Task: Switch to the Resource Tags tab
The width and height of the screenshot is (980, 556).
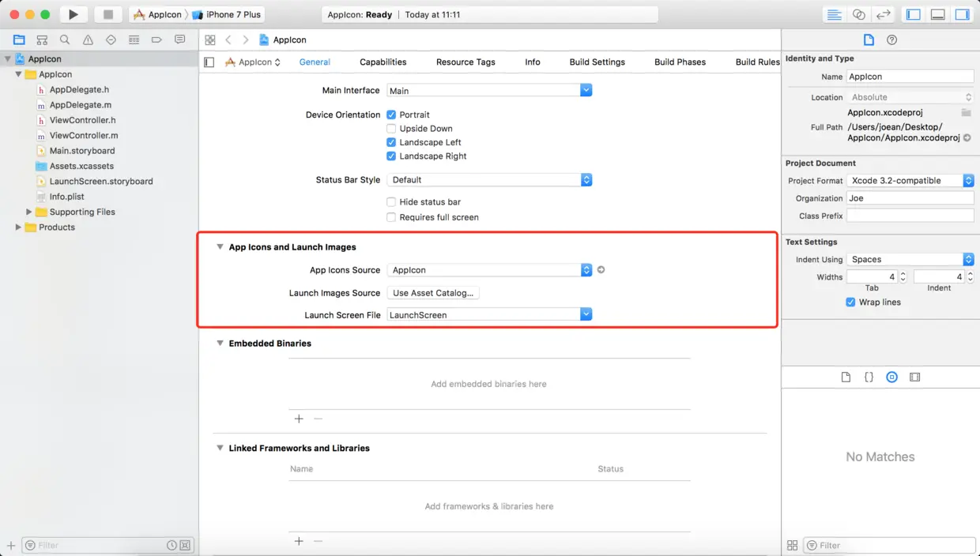Action: point(465,62)
